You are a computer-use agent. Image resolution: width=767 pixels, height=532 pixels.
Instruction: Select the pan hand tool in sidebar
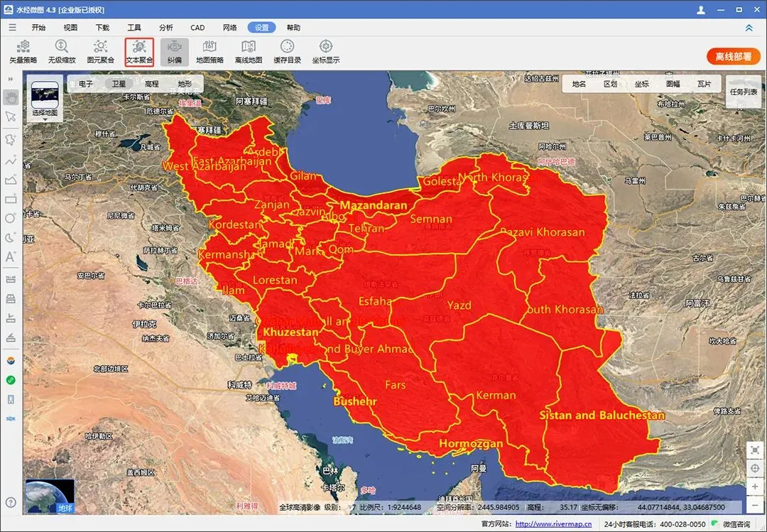(x=11, y=97)
